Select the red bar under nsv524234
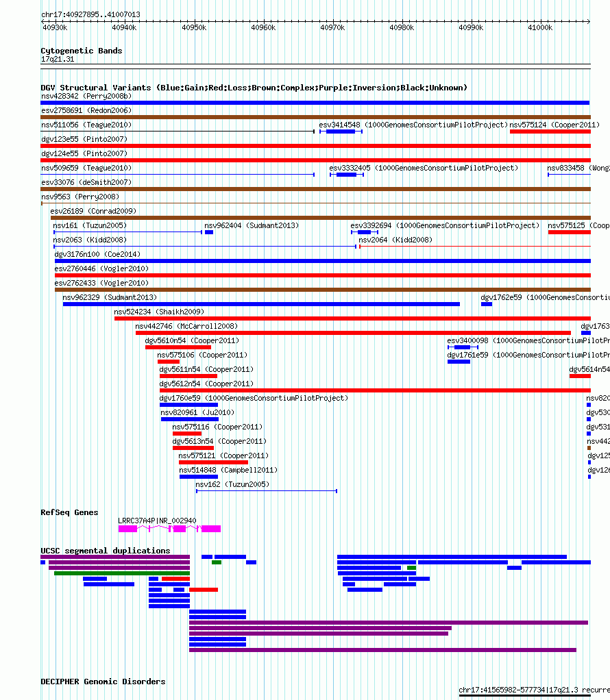 click(352, 318)
